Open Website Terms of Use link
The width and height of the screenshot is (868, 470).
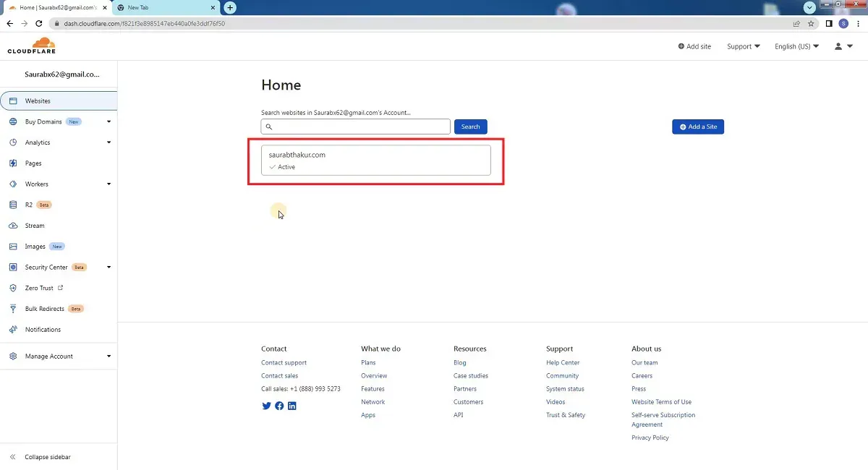tap(661, 402)
